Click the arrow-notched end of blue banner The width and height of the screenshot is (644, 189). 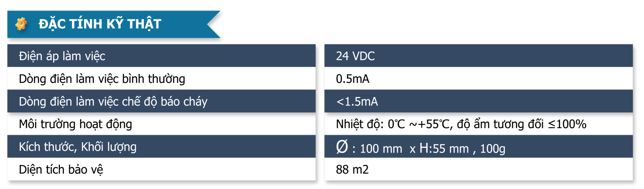pos(213,24)
